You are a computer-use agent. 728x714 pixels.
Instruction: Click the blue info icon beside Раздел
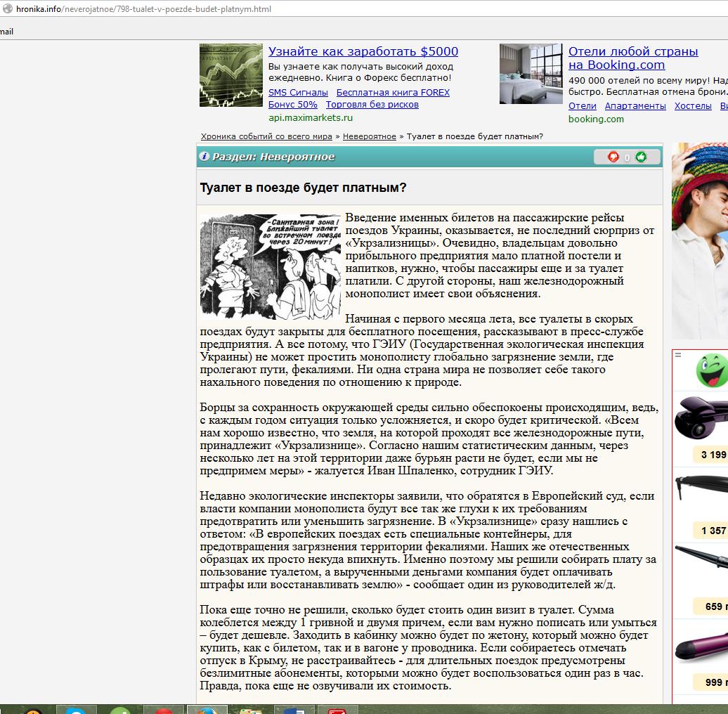pos(204,157)
